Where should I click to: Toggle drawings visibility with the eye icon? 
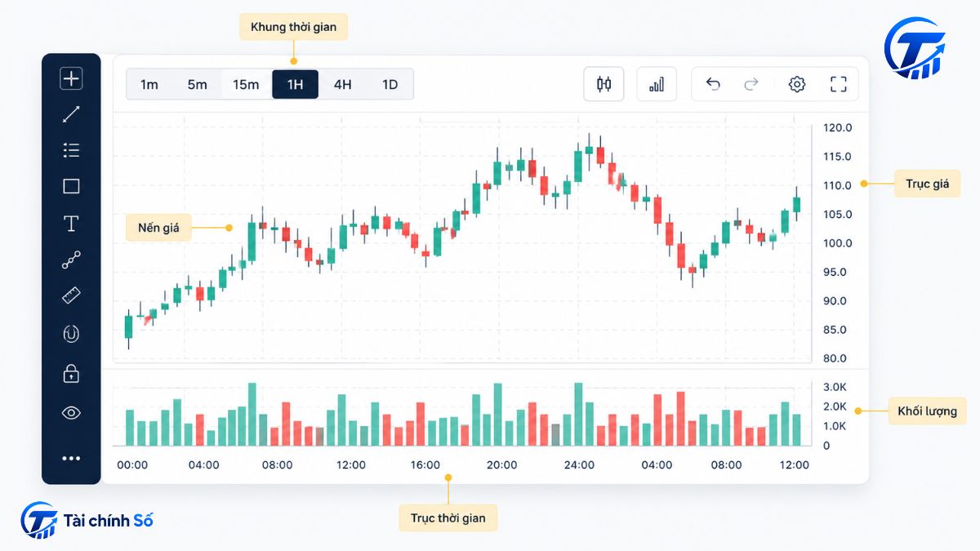pyautogui.click(x=71, y=413)
